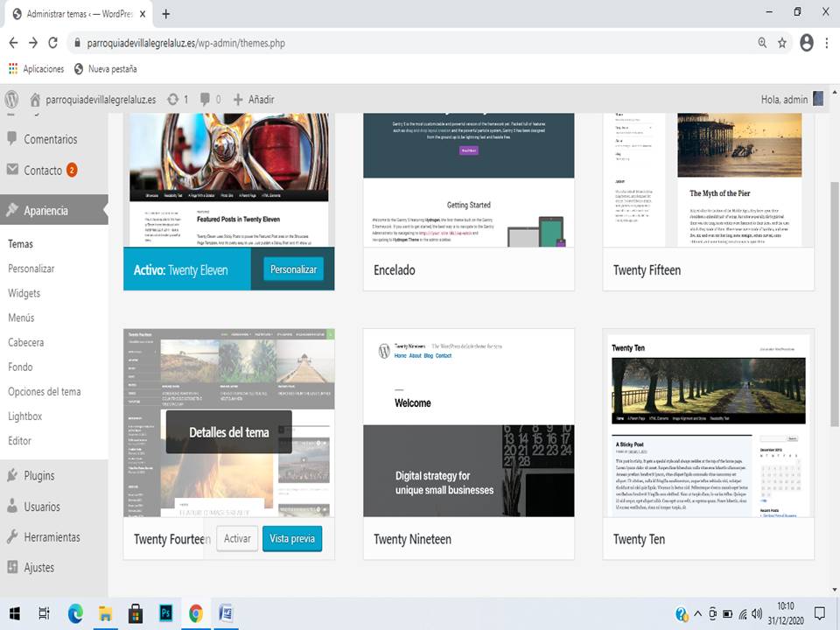Click the Google Chrome taskbar icon
The image size is (840, 630).
click(196, 613)
